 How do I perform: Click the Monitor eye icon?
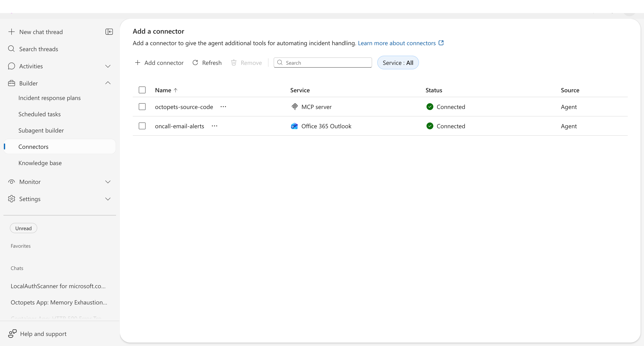point(12,182)
